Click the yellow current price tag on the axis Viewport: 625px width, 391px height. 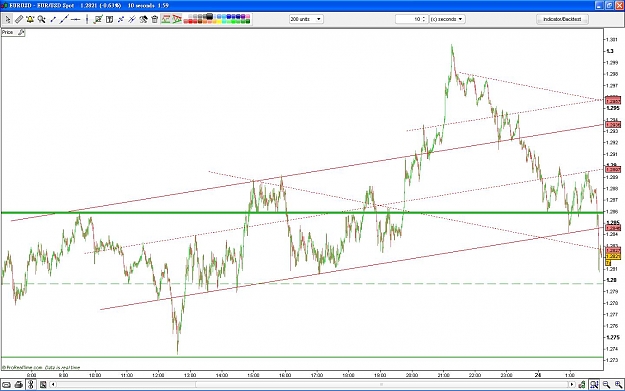(x=613, y=256)
